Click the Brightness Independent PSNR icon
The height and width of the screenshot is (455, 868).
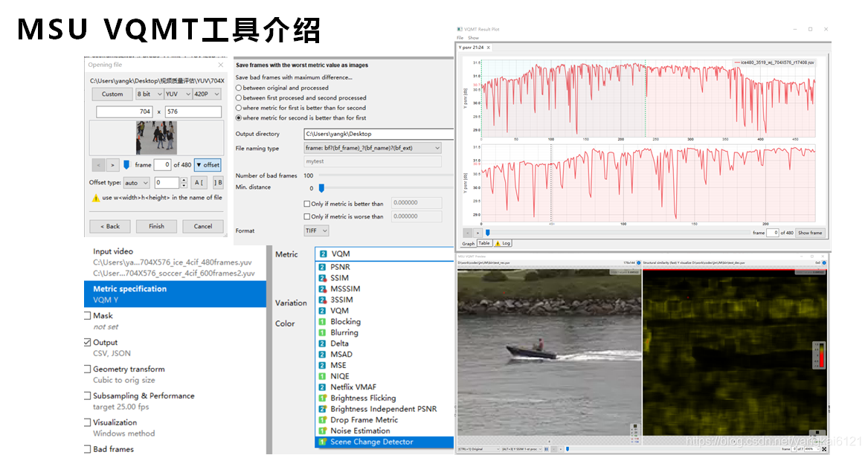322,409
